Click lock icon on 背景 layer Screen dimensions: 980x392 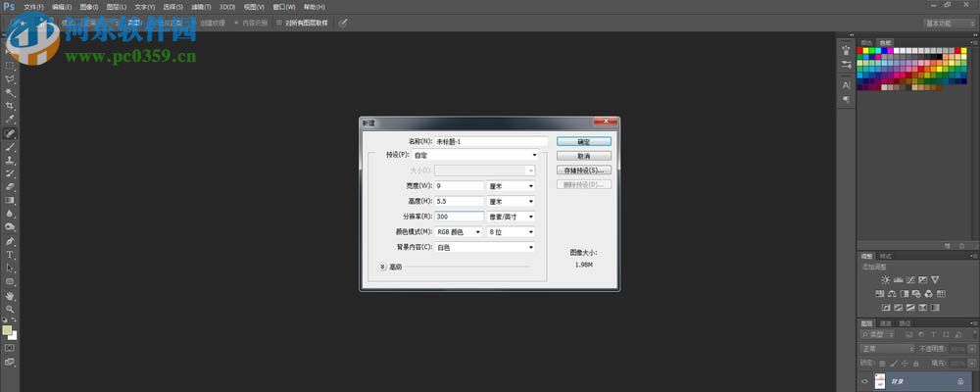[960, 381]
